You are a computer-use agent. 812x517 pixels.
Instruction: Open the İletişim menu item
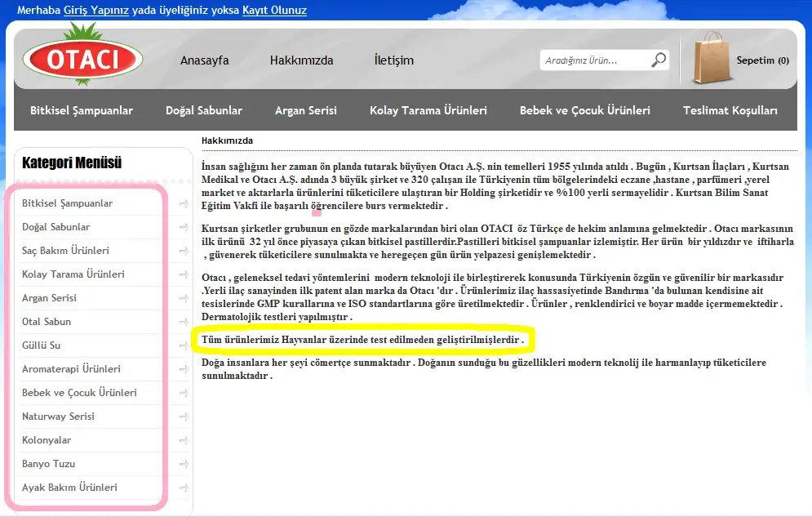(394, 60)
